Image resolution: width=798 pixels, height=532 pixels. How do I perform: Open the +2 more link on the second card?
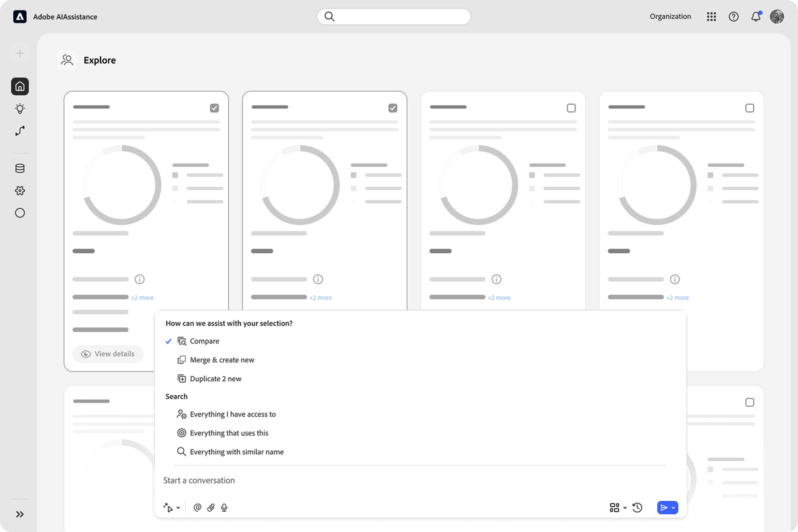(321, 298)
